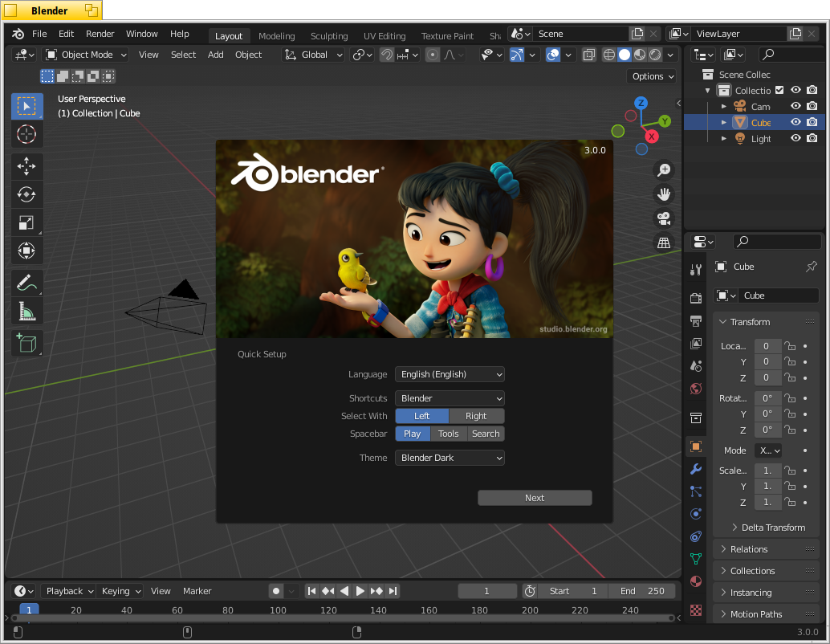Expand the Cube tree item arrow
The width and height of the screenshot is (830, 644).
point(723,122)
